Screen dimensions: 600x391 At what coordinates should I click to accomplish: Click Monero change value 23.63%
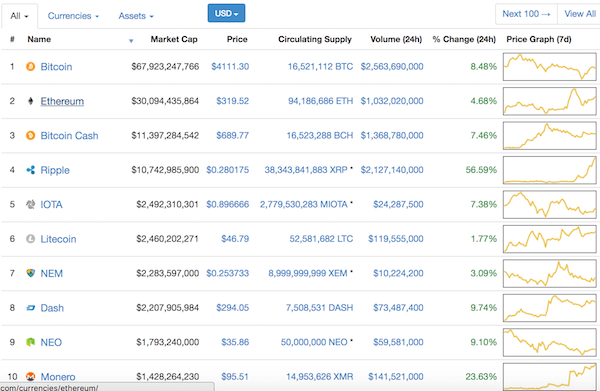(481, 376)
